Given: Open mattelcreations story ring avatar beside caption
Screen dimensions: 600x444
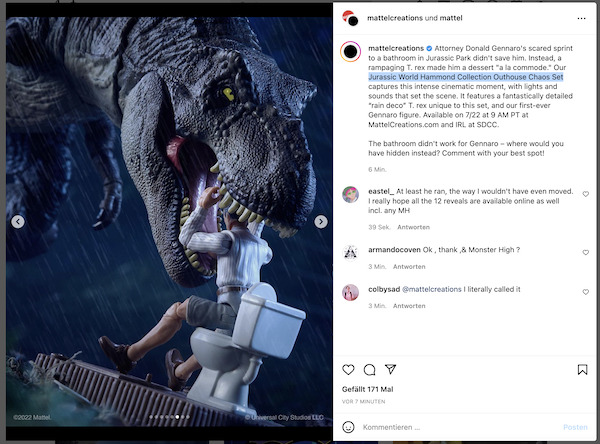Looking at the screenshot, I should pyautogui.click(x=351, y=52).
